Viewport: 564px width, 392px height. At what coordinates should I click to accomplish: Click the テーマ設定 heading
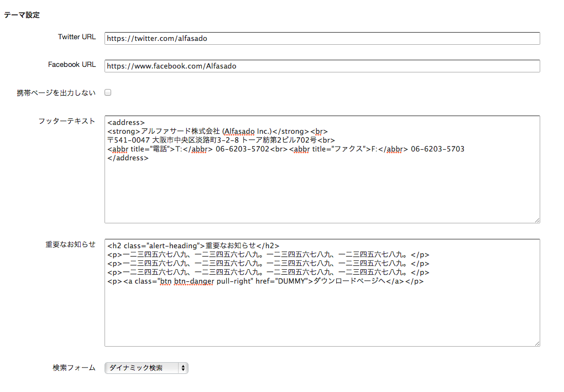coord(22,15)
